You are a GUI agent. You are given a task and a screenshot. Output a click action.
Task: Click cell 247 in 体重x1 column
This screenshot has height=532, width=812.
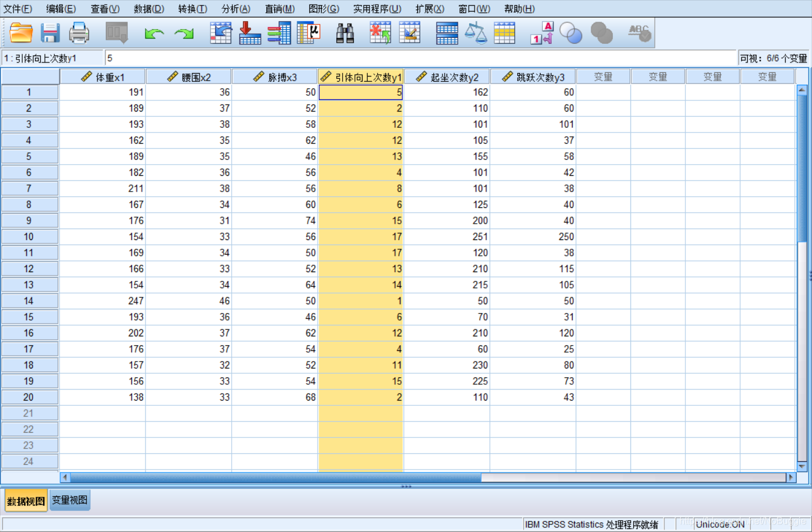tap(103, 301)
